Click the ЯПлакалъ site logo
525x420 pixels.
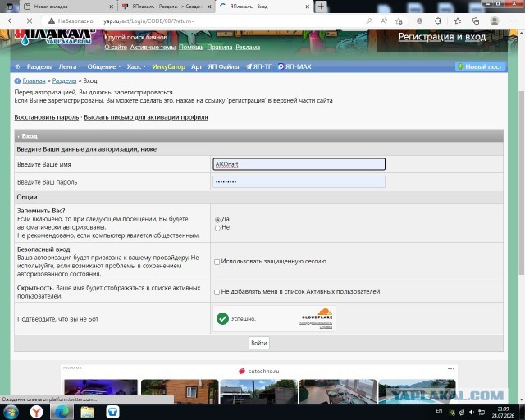click(53, 37)
